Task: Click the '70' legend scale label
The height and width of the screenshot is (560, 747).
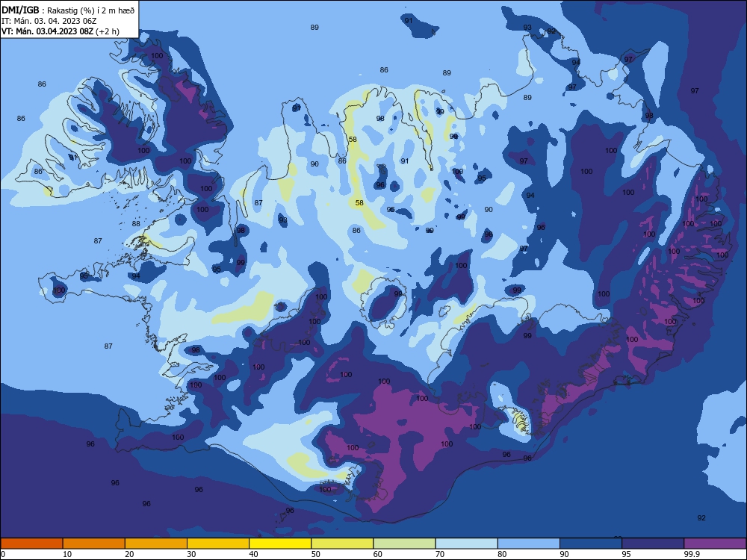Action: 440,554
